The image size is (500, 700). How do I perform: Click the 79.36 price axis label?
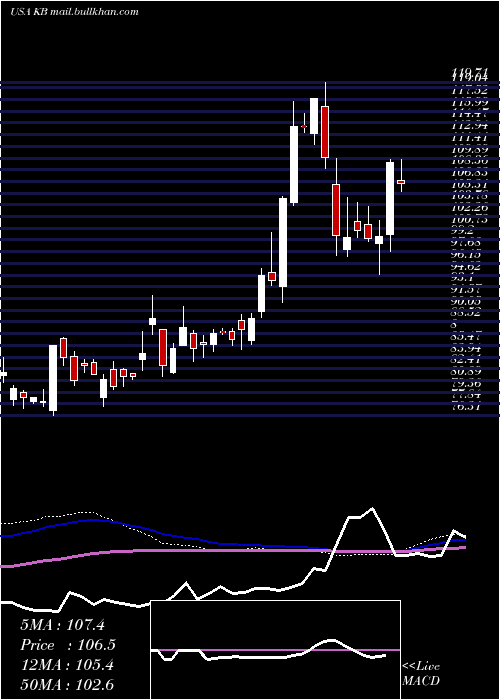[469, 385]
